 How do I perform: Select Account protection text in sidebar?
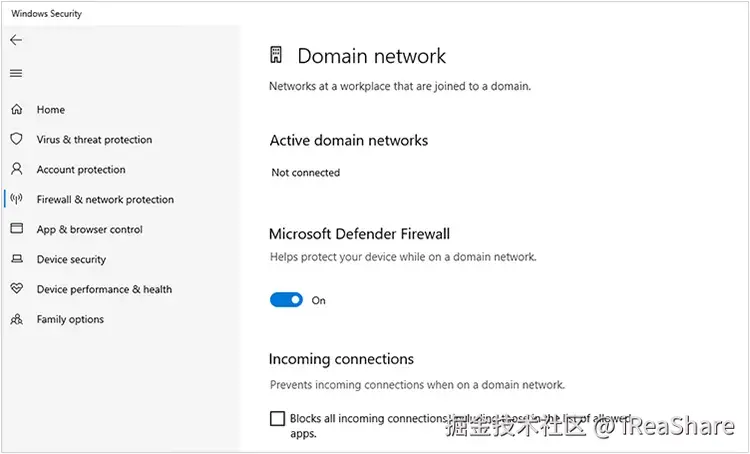tap(81, 170)
